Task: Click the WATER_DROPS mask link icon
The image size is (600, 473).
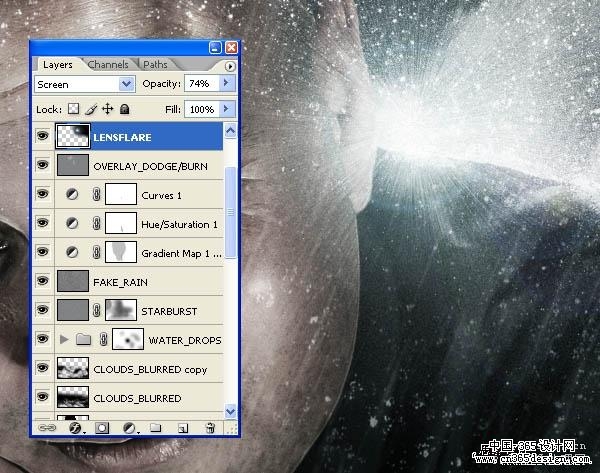Action: 103,339
